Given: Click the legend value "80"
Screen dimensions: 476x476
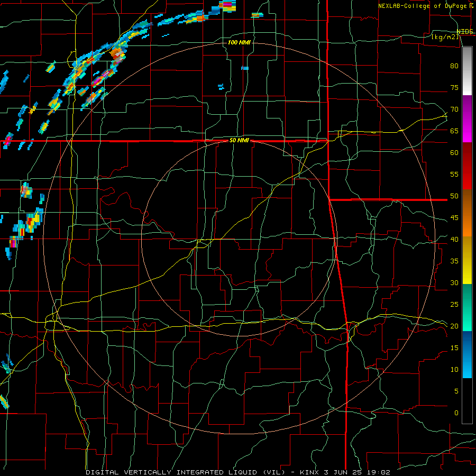Looking at the screenshot, I should (454, 66).
